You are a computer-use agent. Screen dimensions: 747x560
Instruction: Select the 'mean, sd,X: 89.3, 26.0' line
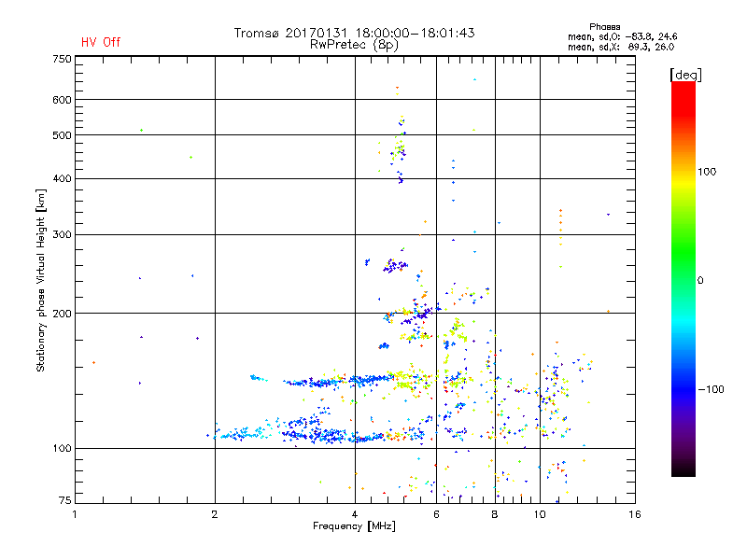click(x=621, y=47)
